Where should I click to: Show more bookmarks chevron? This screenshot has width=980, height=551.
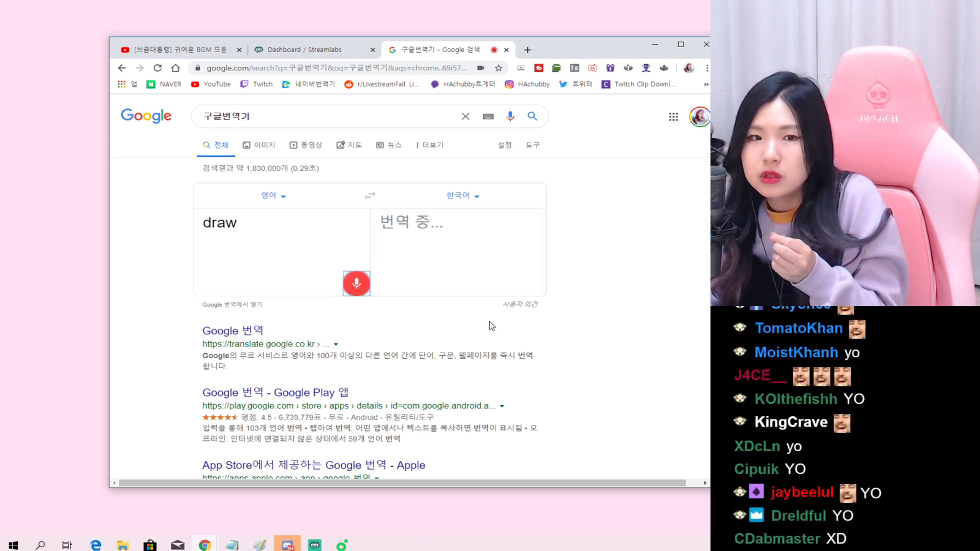[706, 84]
